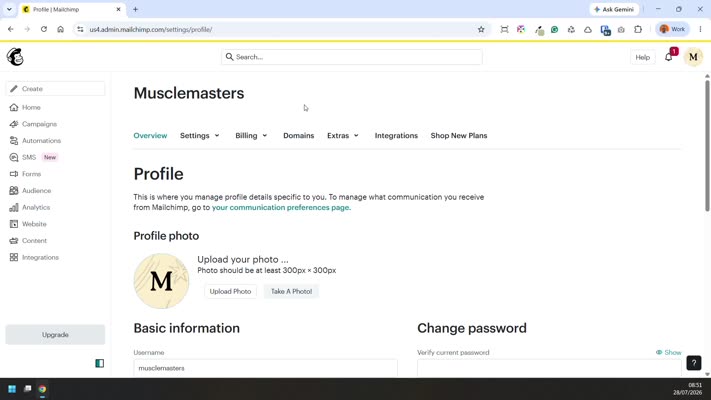711x400 pixels.
Task: Select the Analytics bar chart icon
Action: pyautogui.click(x=14, y=207)
